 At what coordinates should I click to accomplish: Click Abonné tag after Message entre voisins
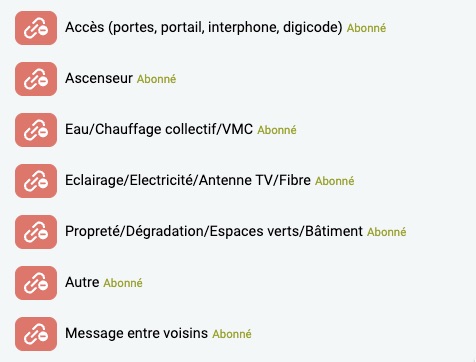232,334
